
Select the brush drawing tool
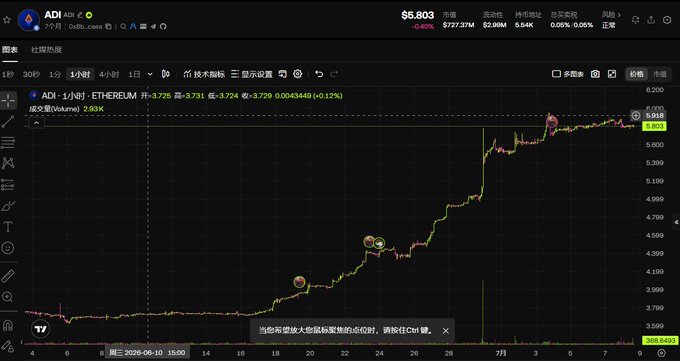8,206
